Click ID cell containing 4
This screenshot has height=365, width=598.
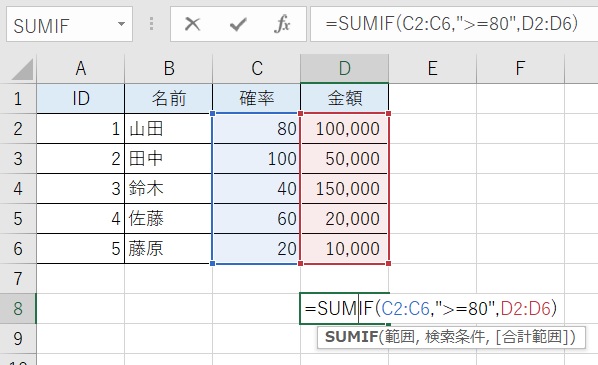point(80,219)
